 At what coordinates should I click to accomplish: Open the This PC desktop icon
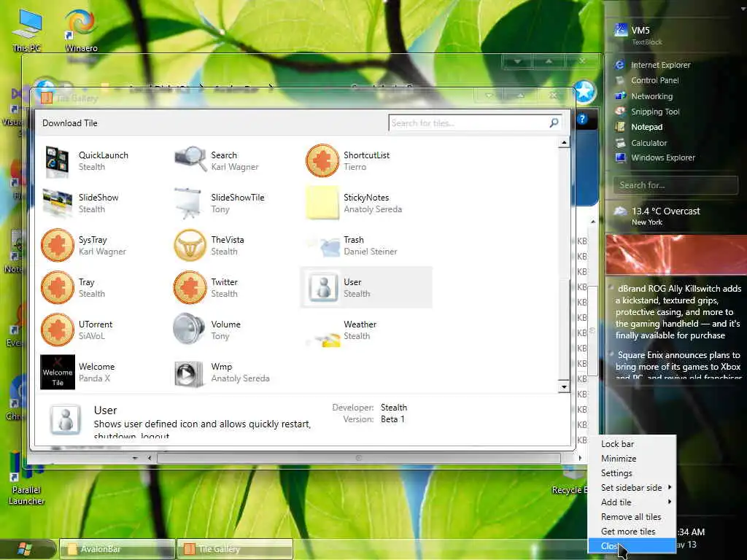(27, 31)
